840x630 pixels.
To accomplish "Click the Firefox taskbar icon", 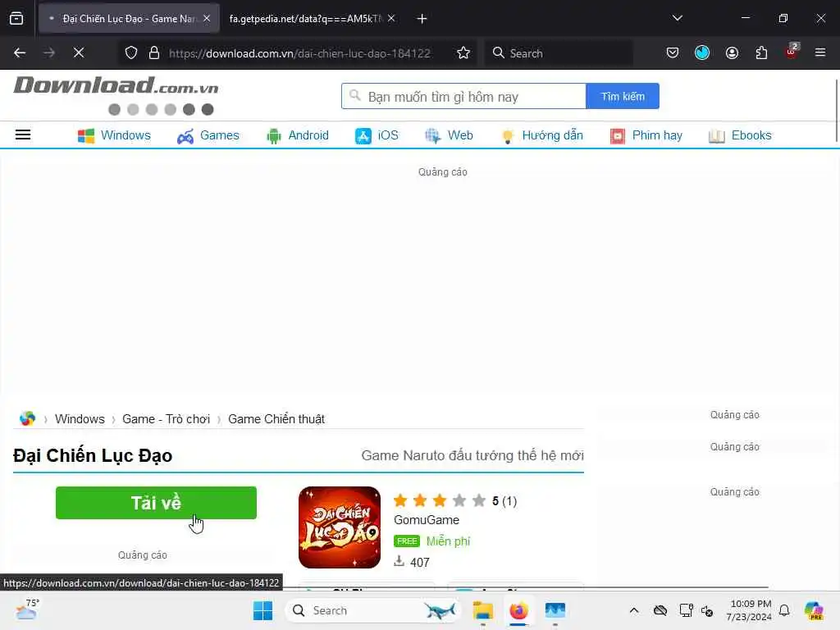I will tap(518, 610).
